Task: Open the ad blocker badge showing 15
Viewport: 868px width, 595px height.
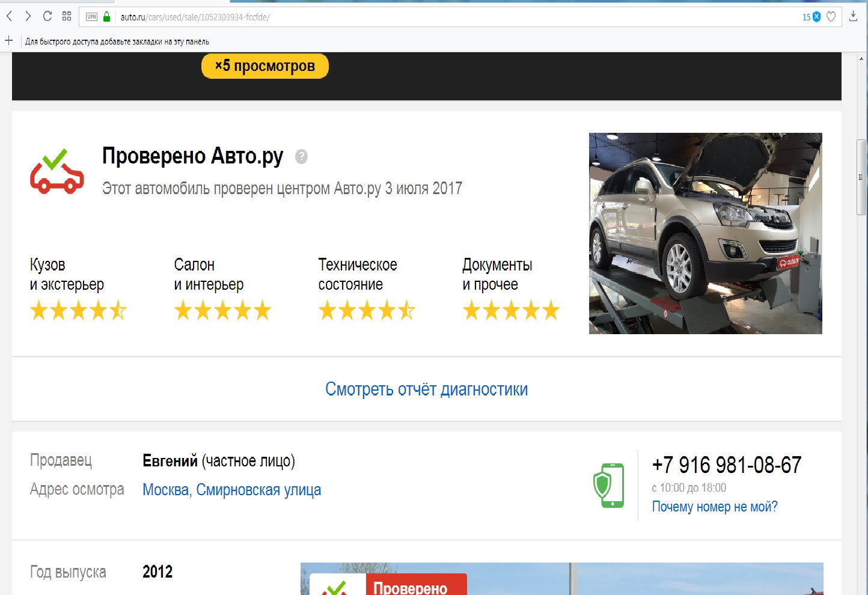Action: tap(811, 17)
